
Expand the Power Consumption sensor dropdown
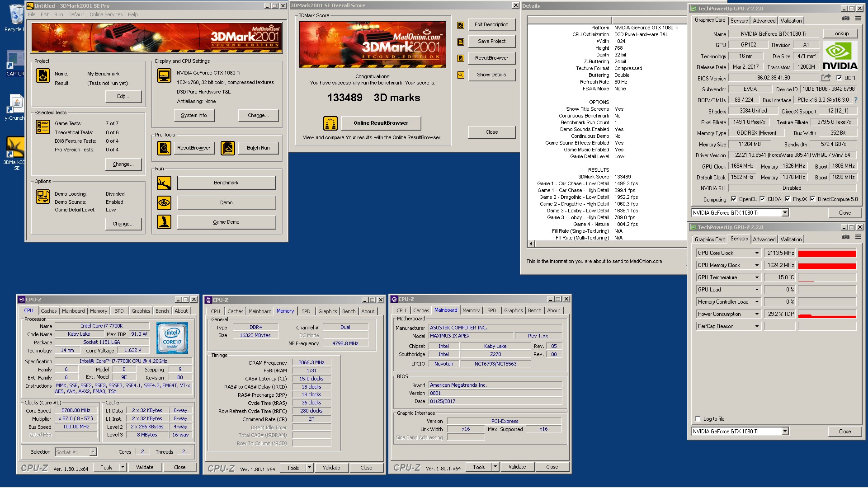(757, 314)
